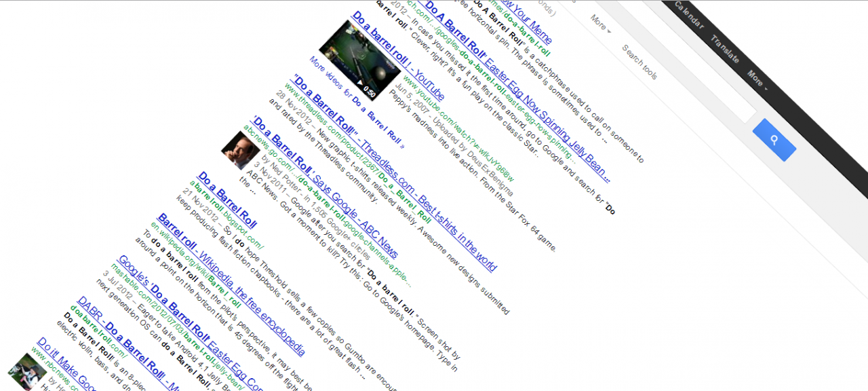
Task: Open the Barrel roll Wikipedia result
Action: [231, 285]
